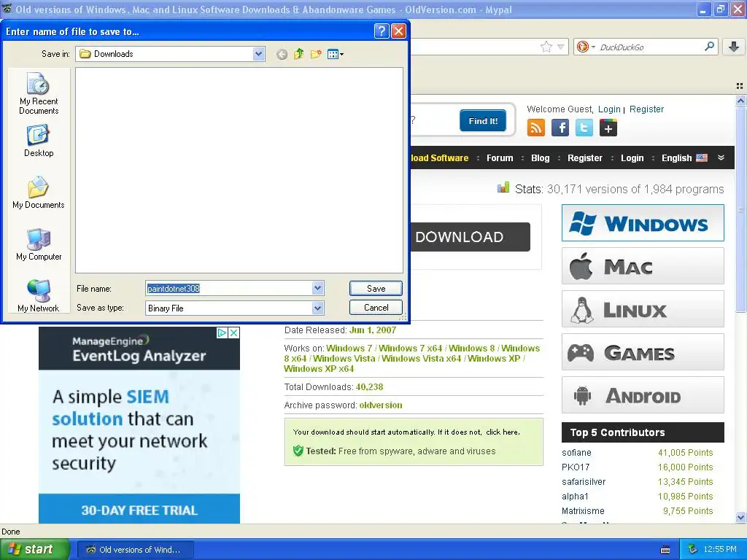Select English language in navigation bar
The image size is (747, 560).
tap(684, 158)
